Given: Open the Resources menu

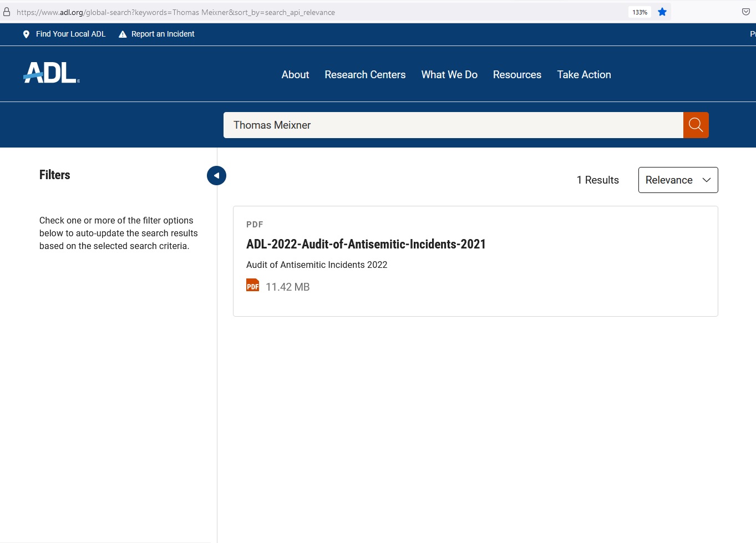Looking at the screenshot, I should pyautogui.click(x=517, y=75).
